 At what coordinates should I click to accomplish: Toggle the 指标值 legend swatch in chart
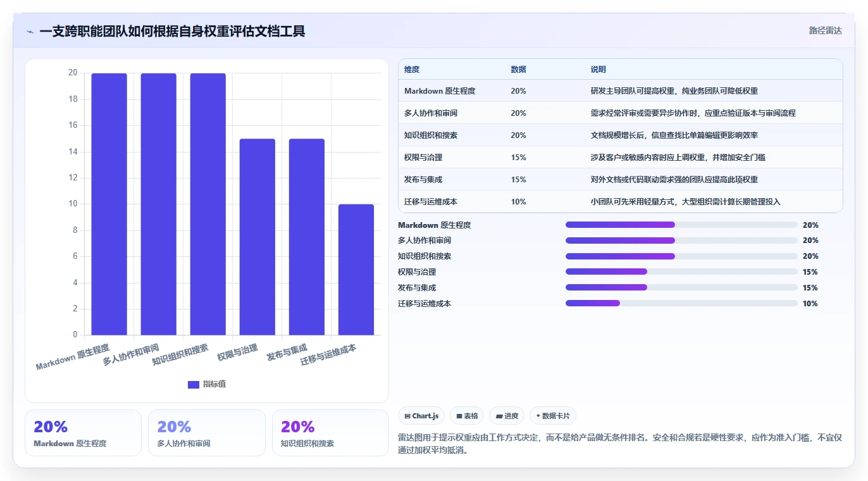(194, 385)
